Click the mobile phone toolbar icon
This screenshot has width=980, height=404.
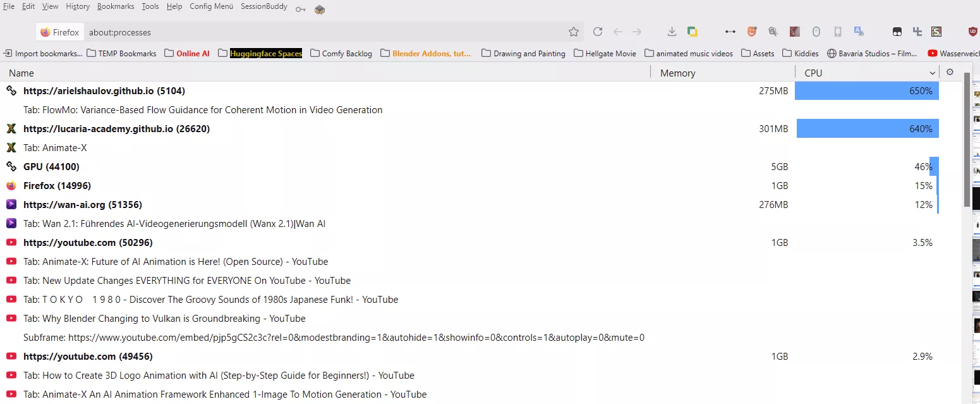pyautogui.click(x=838, y=32)
